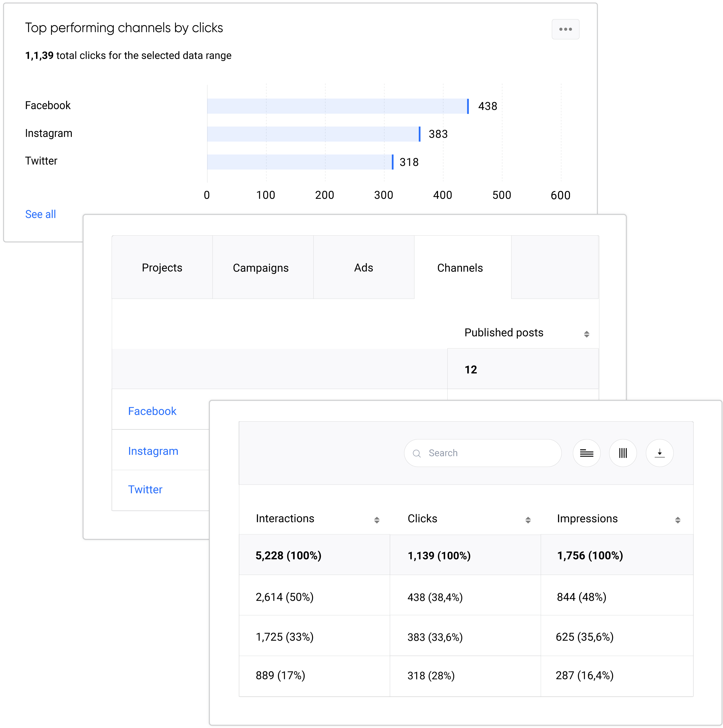Click the row density lines icon
The width and height of the screenshot is (723, 728).
586,453
